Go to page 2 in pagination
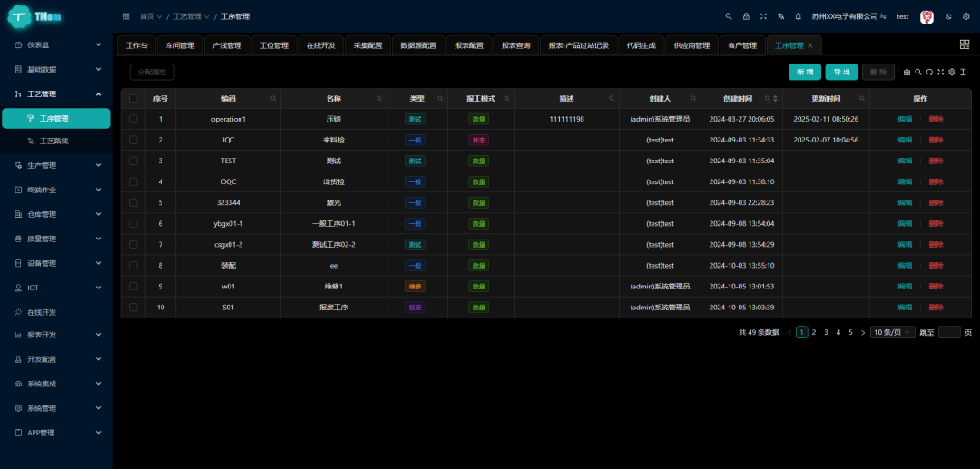This screenshot has height=469, width=980. point(814,332)
